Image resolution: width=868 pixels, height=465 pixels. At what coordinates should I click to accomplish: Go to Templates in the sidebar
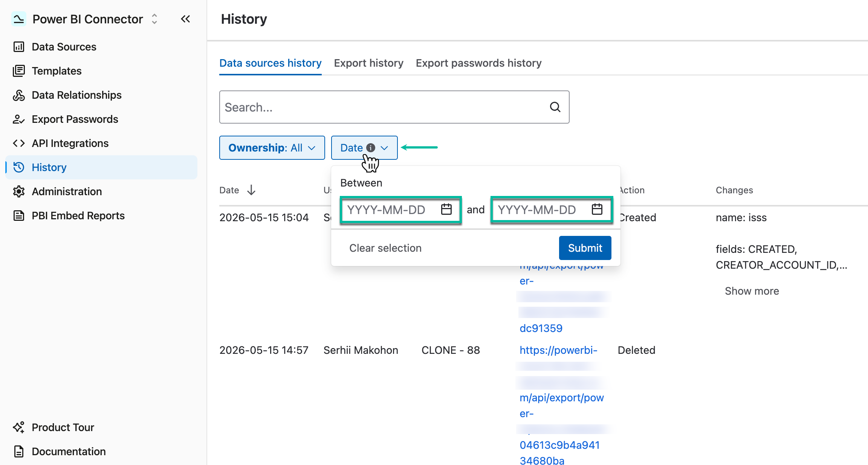[57, 71]
